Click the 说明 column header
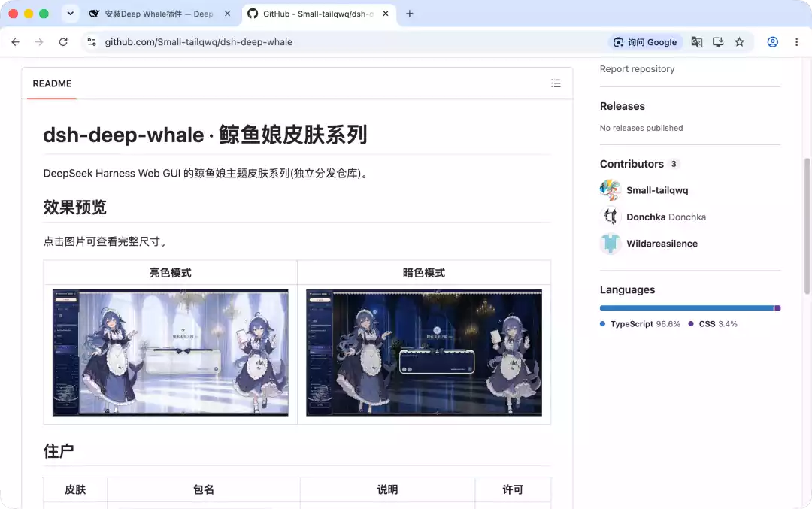 387,489
